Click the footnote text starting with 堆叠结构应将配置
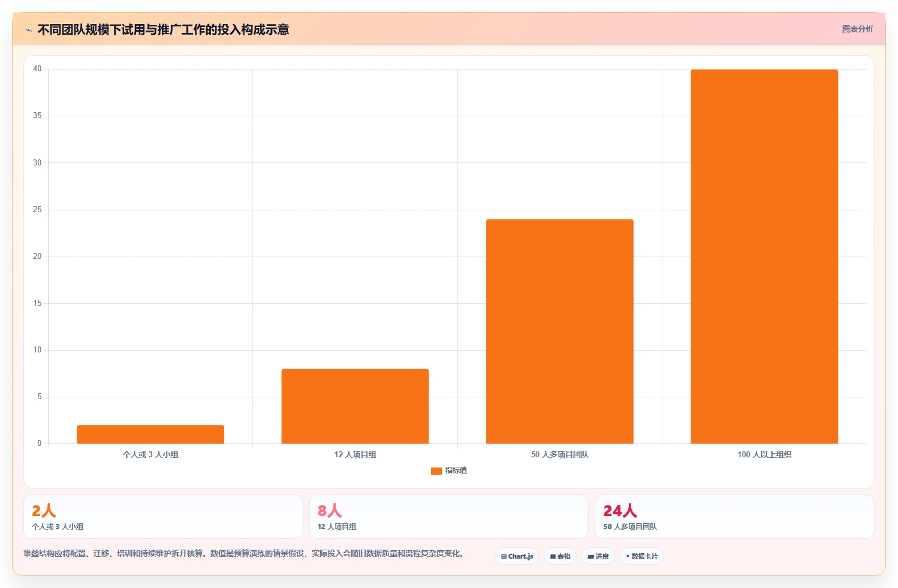The image size is (898, 588). tap(244, 553)
